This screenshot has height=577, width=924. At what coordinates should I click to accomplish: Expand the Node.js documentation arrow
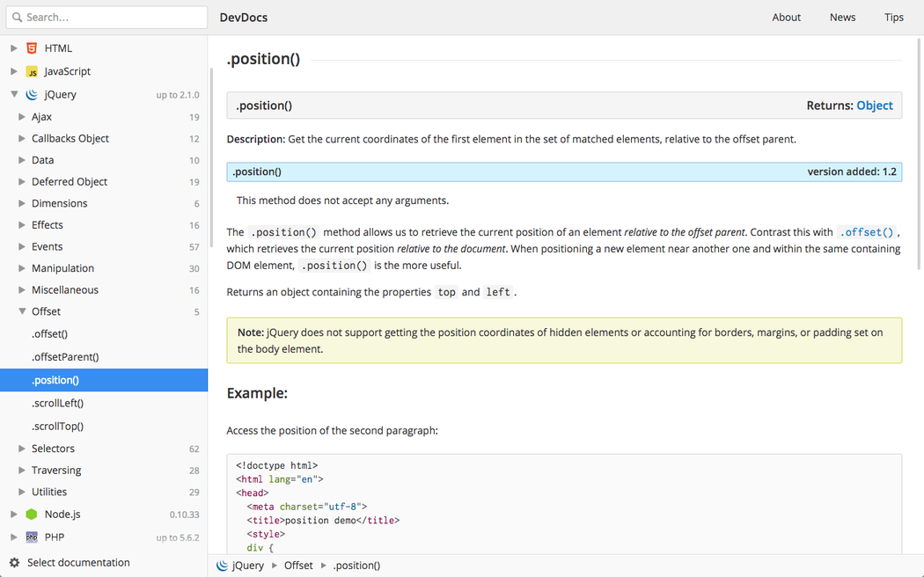(x=14, y=515)
